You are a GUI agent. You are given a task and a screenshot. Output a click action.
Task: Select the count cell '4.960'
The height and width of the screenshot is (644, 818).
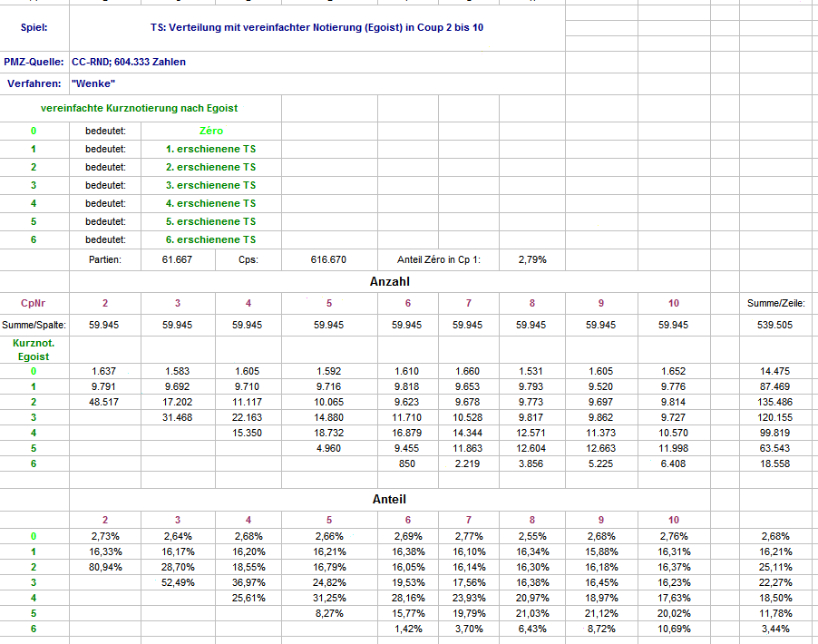tap(328, 448)
